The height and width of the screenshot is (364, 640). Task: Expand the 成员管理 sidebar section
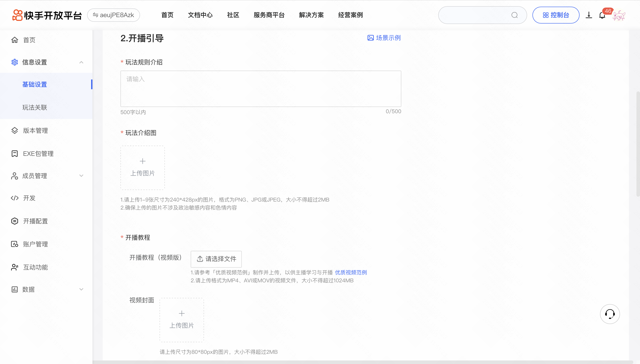(81, 176)
